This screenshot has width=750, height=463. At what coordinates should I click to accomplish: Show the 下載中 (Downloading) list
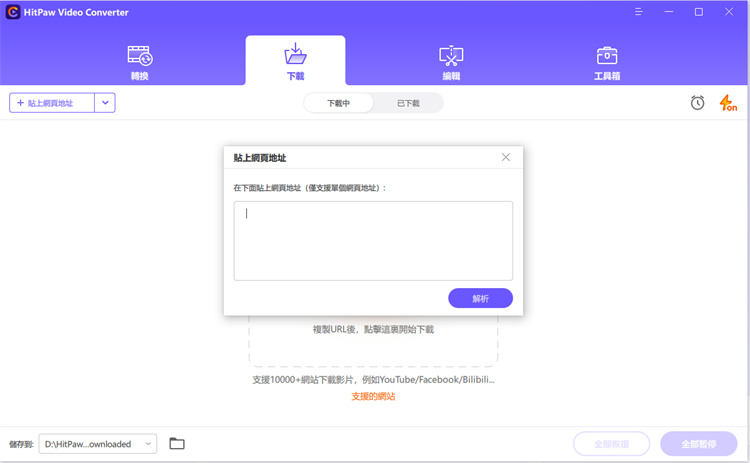pos(339,103)
